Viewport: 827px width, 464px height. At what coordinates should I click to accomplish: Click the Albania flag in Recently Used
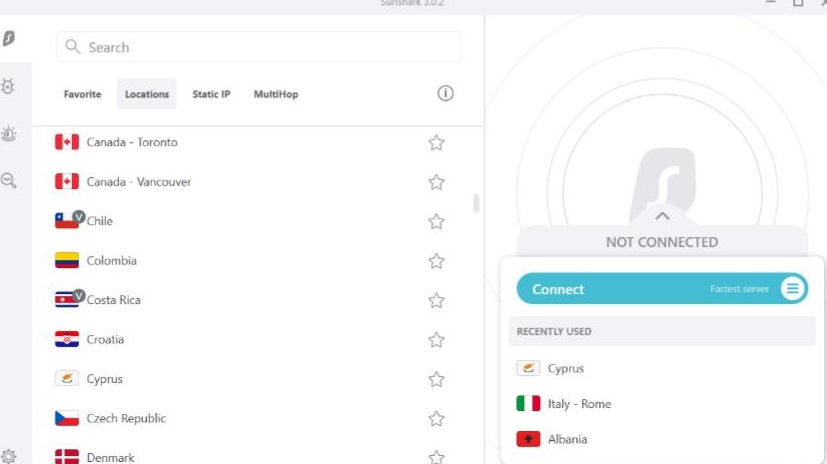[528, 439]
